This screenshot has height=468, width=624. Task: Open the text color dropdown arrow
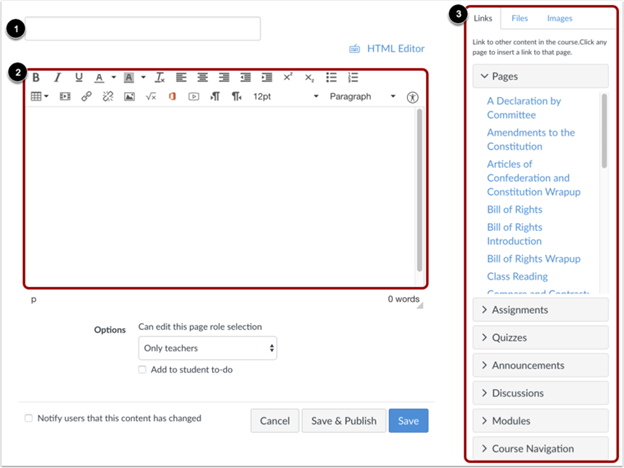[113, 77]
